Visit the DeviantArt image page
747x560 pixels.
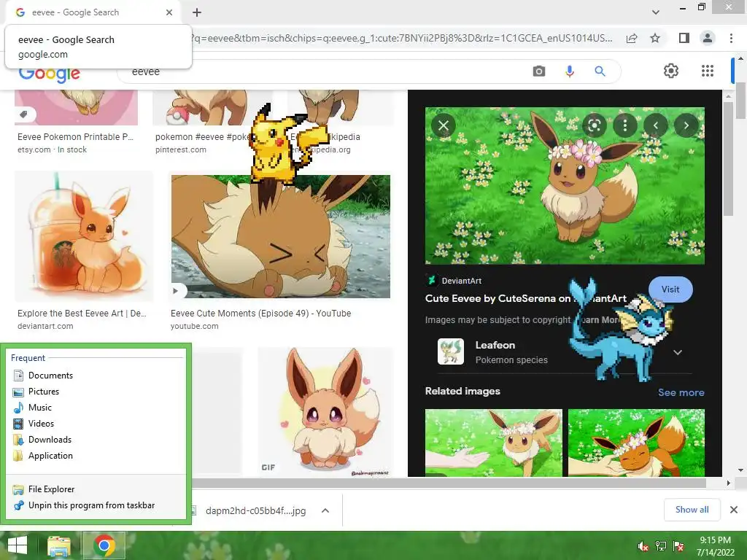point(670,289)
